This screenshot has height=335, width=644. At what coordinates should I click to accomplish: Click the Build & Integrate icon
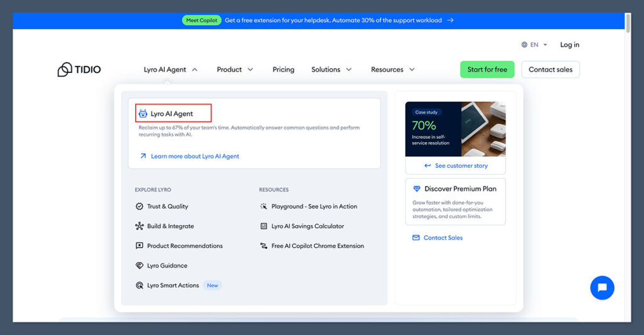coord(140,226)
